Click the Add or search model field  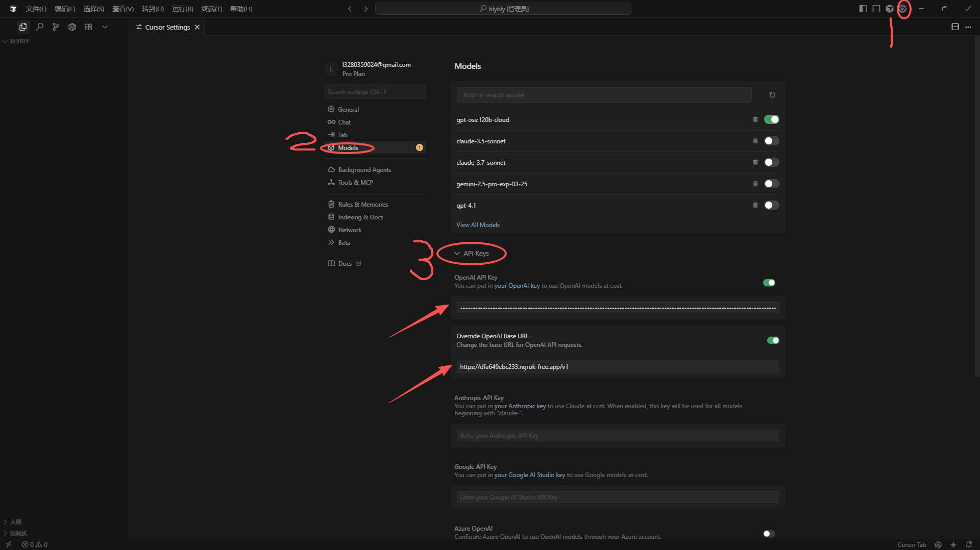point(604,95)
